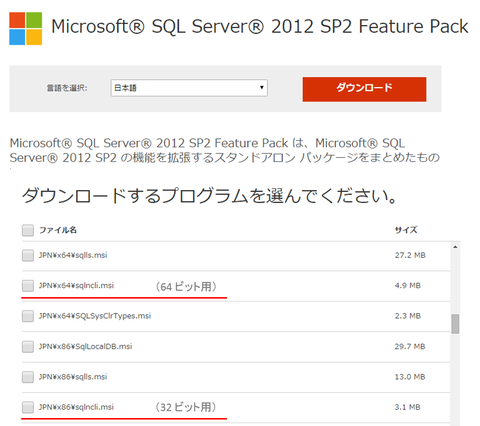
Task: Click the heading ダウンロードするプログラムを選んでください
Action: point(209,196)
